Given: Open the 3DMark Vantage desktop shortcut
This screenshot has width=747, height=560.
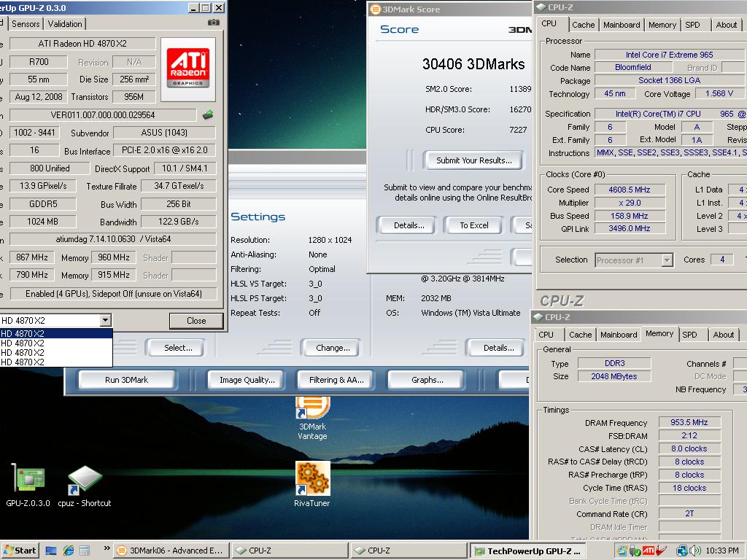Looking at the screenshot, I should point(312,419).
